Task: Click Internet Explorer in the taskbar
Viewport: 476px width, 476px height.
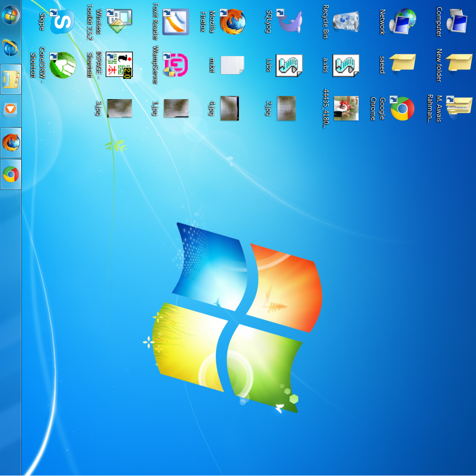Action: click(10, 48)
